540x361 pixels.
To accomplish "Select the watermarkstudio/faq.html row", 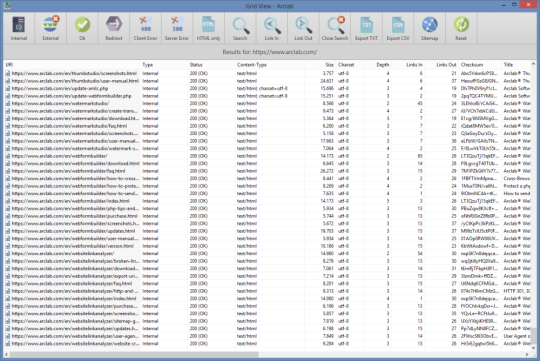I will tap(267, 126).
